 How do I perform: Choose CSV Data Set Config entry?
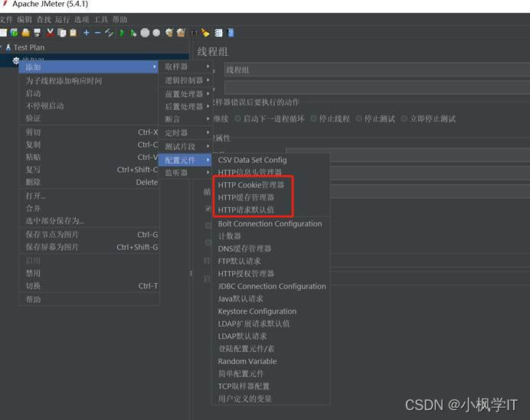coord(271,160)
